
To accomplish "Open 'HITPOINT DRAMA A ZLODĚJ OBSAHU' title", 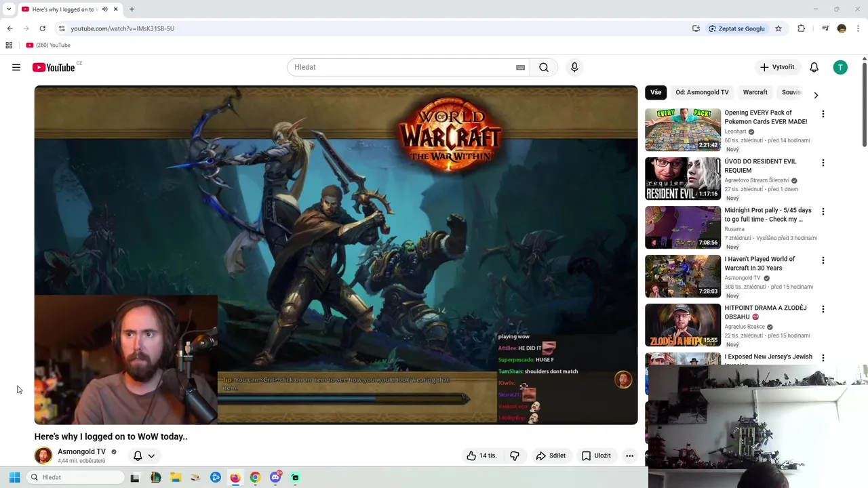I will [x=766, y=312].
